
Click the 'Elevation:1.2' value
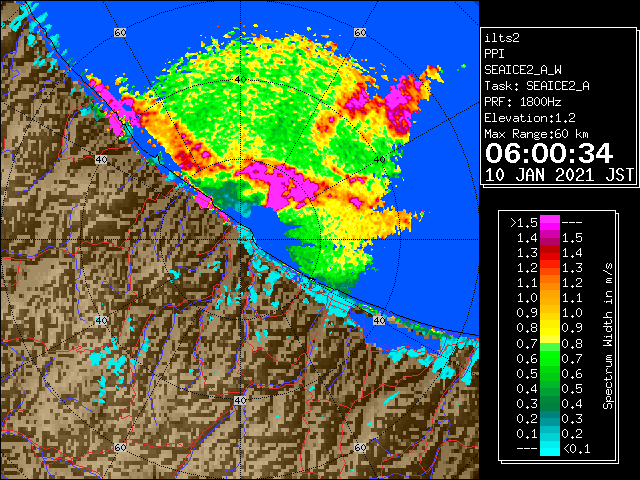point(530,118)
